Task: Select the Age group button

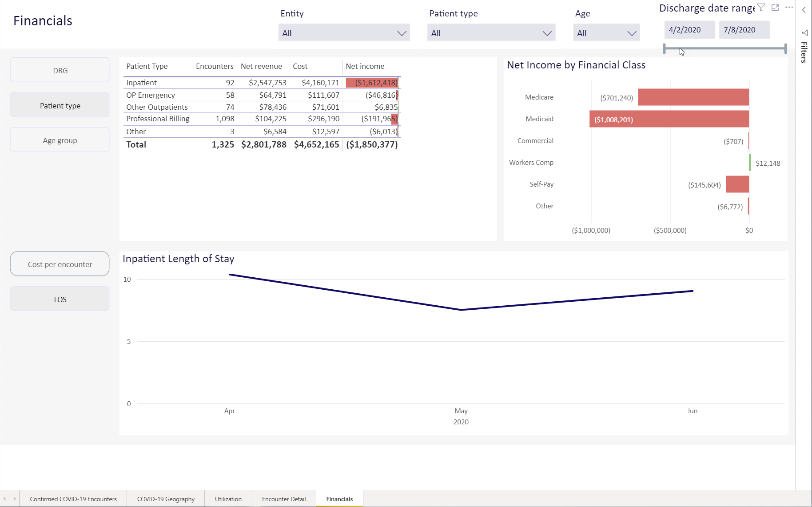Action: (60, 140)
